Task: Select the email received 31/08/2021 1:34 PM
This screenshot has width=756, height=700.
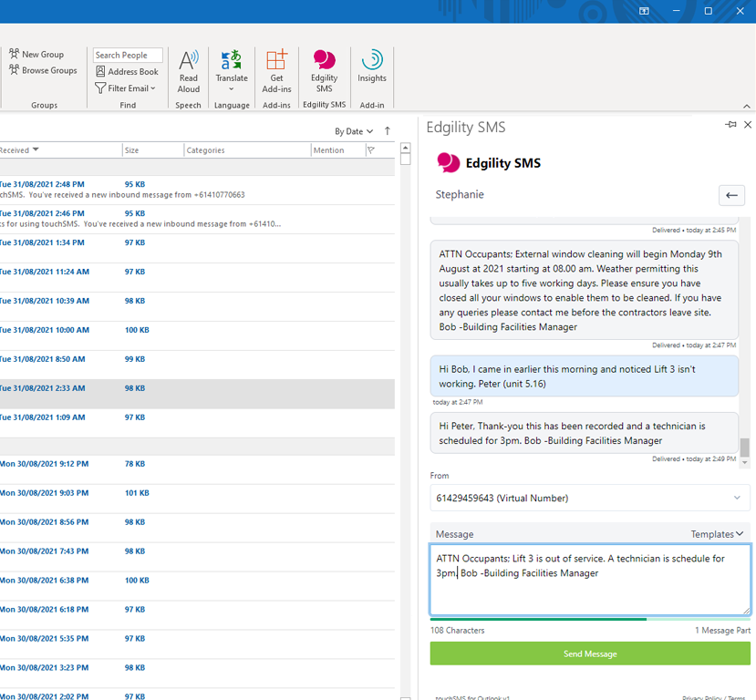Action: (197, 248)
